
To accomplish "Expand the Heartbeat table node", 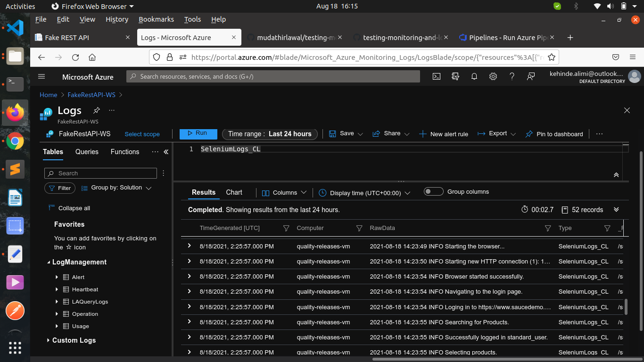I will click(x=57, y=289).
